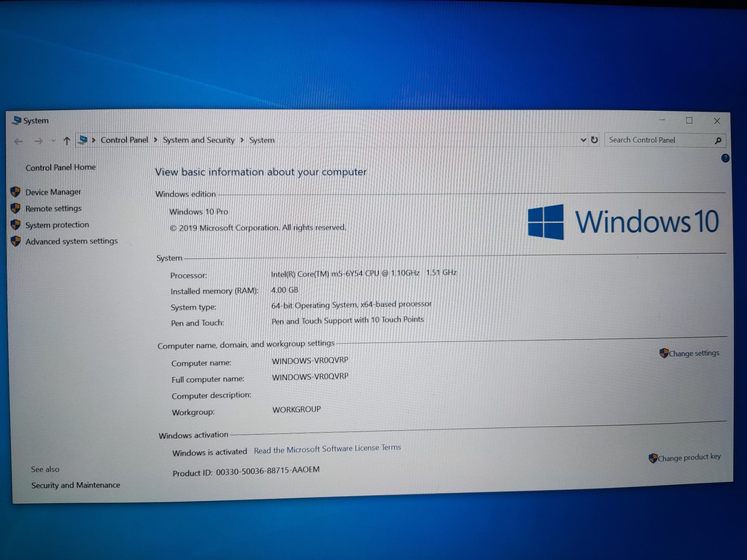
Task: Open the recent locations dropdown arrow
Action: point(53,141)
